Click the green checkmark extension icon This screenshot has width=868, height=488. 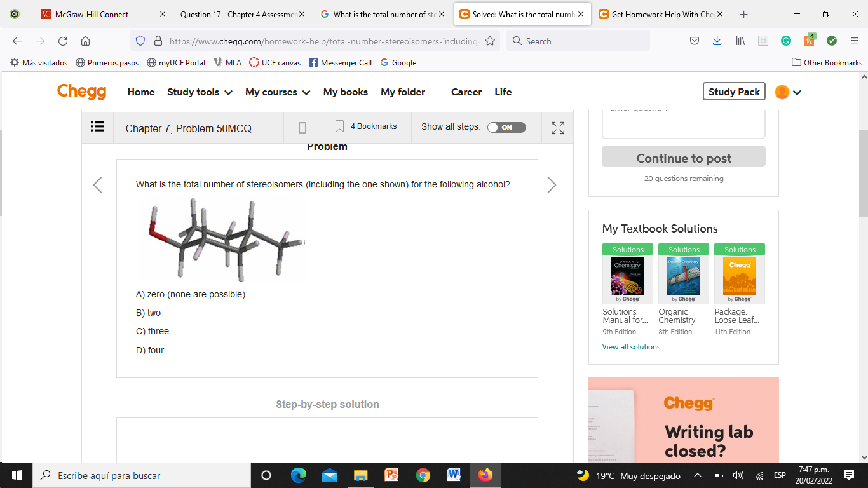coord(832,41)
